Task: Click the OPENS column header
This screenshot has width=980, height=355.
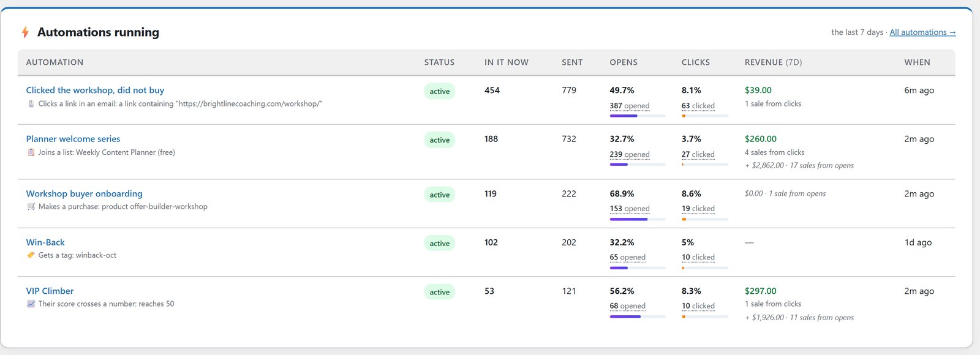Action: [x=624, y=62]
